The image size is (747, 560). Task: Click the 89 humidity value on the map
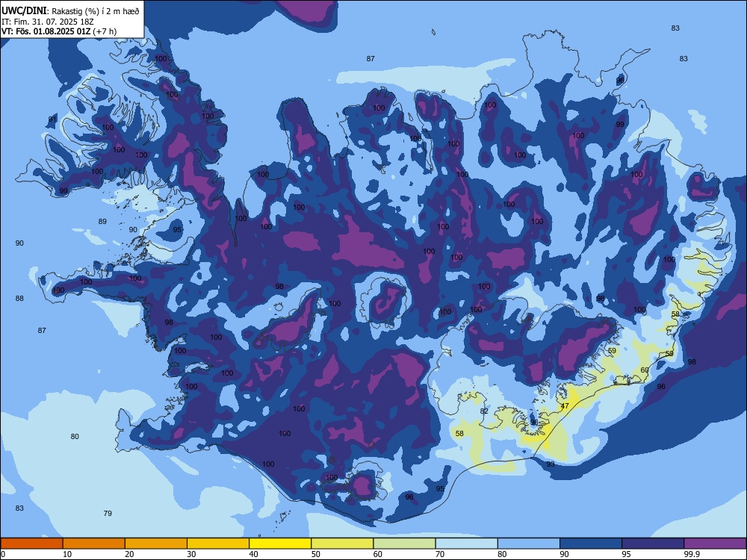tap(102, 222)
